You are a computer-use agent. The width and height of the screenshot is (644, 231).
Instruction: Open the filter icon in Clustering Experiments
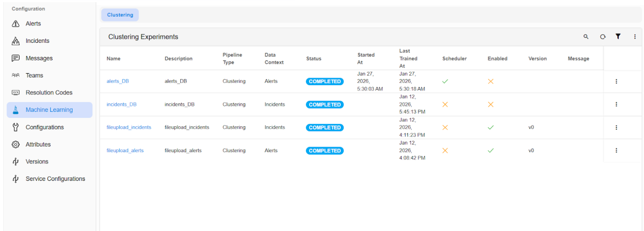618,37
